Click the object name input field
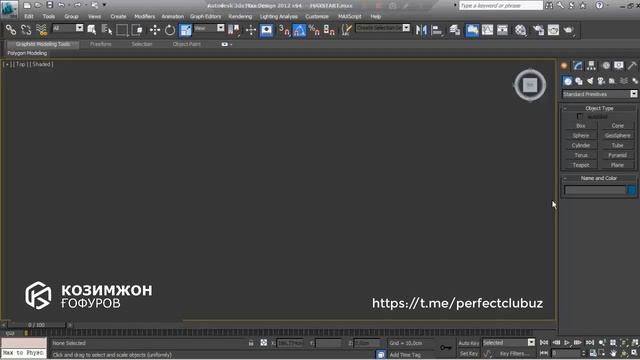The image size is (640, 360). pos(595,190)
